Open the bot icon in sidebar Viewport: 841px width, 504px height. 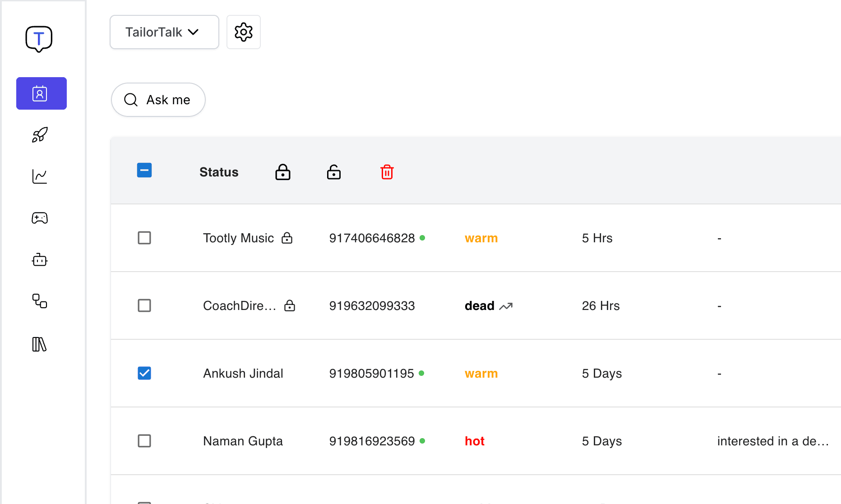click(x=40, y=259)
